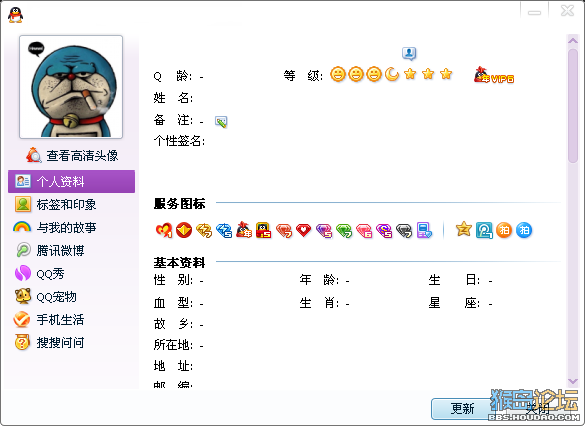Click the blue lightning diamond level 5 icon
This screenshot has width=585, height=426.
tap(224, 230)
